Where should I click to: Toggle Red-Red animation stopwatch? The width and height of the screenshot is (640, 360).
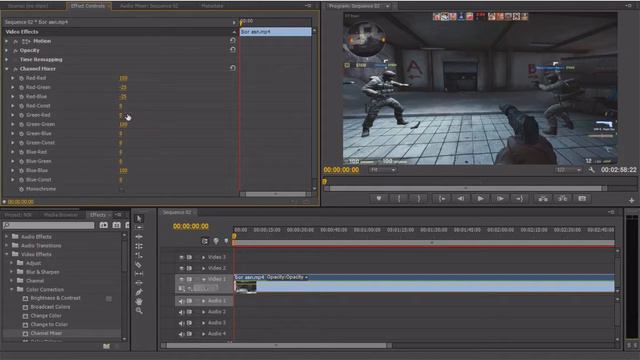21,78
